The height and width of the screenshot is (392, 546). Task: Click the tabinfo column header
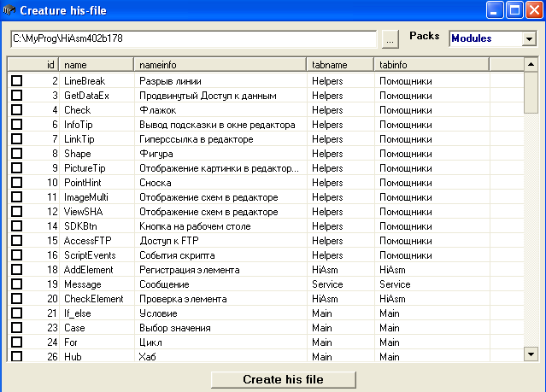[431, 64]
